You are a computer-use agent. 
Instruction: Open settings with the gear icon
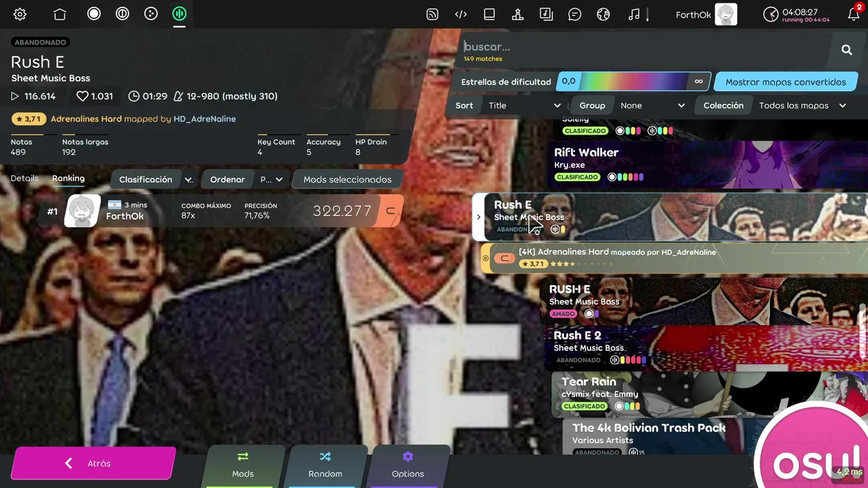coord(20,14)
